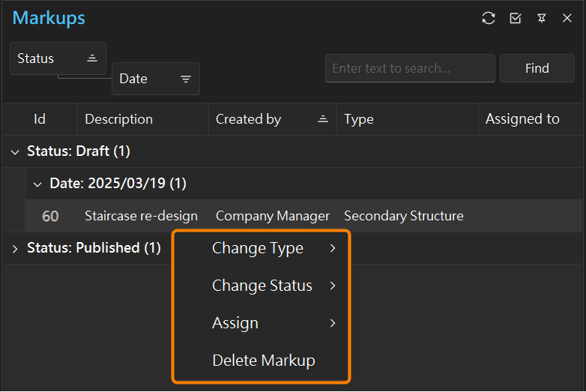
Task: Expand the Status: Published group
Action: 15,249
